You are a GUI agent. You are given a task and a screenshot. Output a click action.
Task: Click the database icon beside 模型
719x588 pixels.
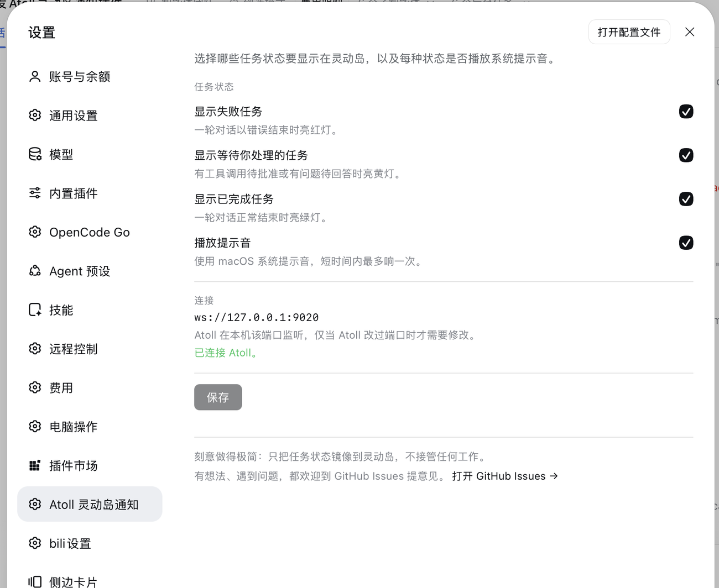35,154
